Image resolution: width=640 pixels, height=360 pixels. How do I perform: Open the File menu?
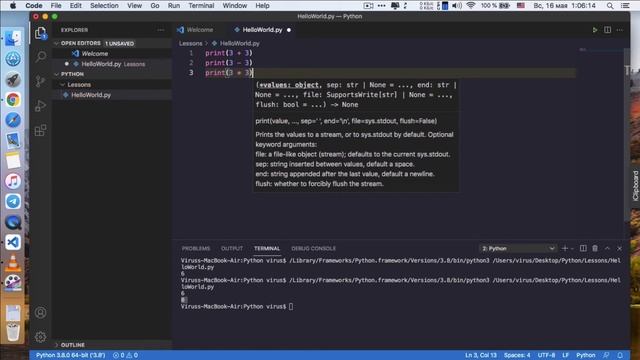coord(56,6)
